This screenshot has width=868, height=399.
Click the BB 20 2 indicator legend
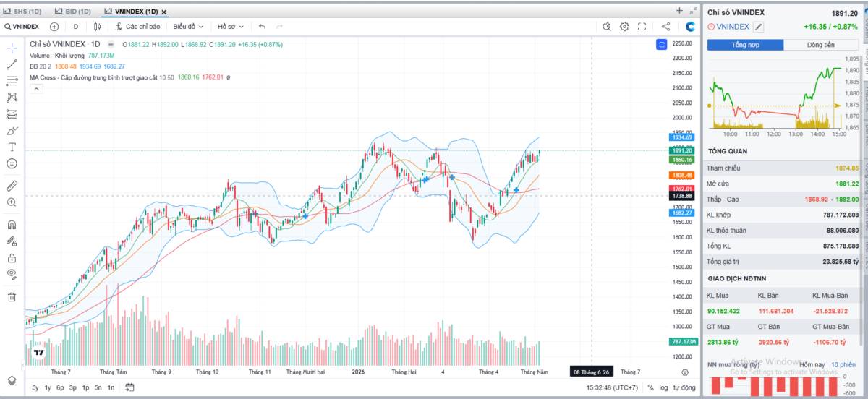[41, 66]
